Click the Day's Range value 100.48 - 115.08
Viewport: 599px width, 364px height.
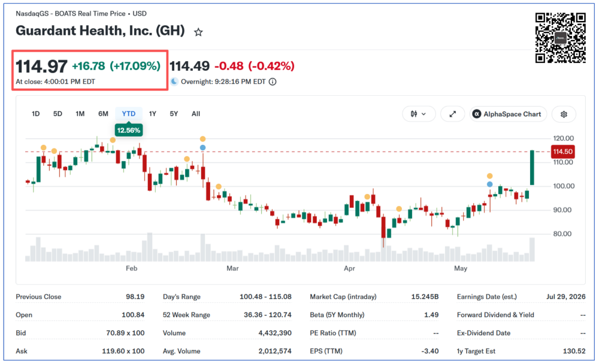click(265, 296)
